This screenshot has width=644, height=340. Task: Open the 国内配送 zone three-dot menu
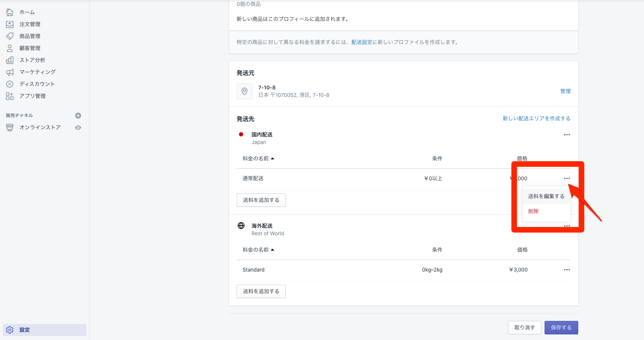(567, 135)
